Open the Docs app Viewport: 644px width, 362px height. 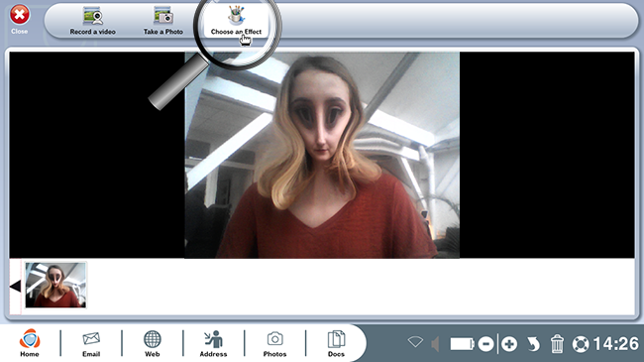click(336, 343)
